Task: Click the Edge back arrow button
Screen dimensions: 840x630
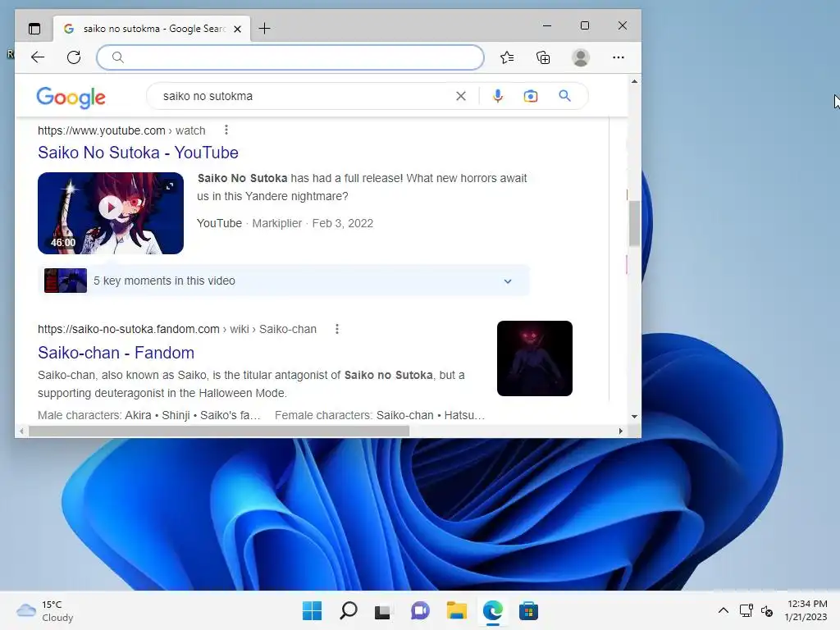Action: pos(38,57)
